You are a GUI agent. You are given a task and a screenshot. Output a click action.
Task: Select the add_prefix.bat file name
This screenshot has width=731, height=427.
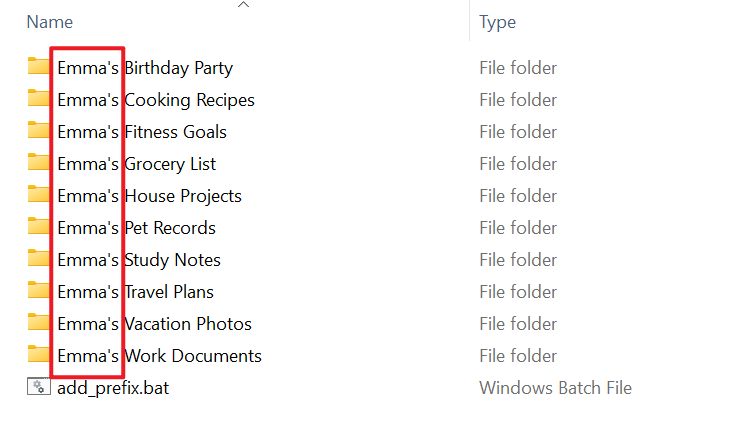[x=113, y=388]
